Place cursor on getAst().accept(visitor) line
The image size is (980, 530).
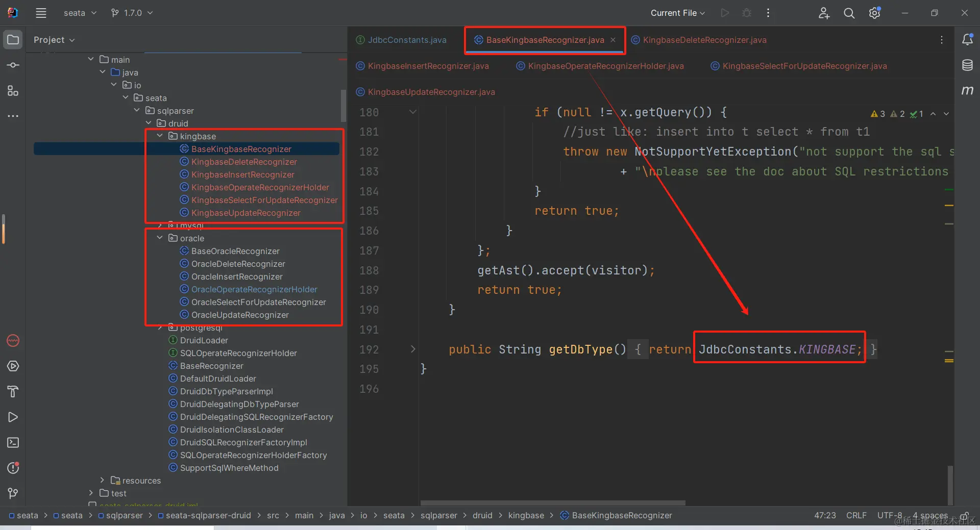[x=566, y=270]
